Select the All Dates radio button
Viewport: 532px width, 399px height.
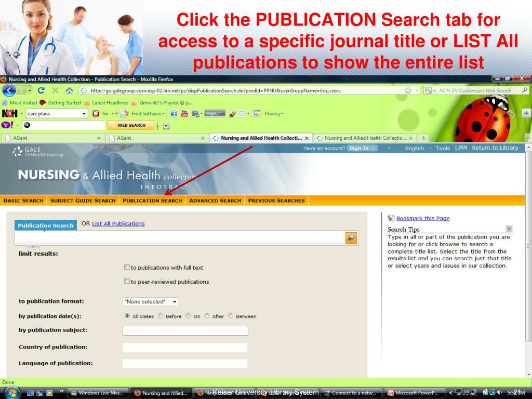[127, 316]
